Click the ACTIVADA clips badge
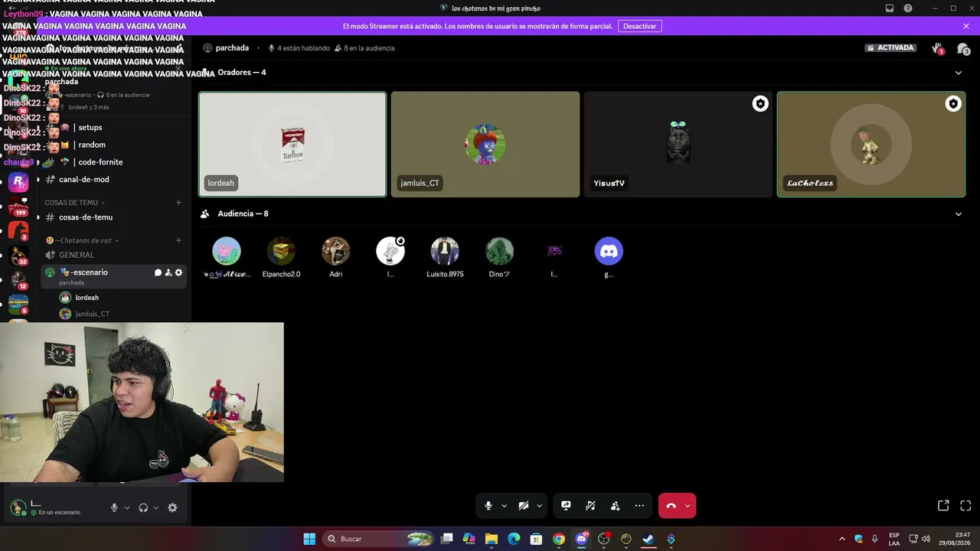Image resolution: width=980 pixels, height=551 pixels. coord(890,47)
